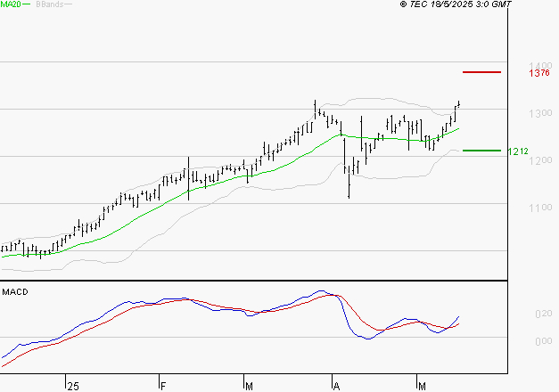559x392 pixels.
Task: Click the MACD 000 scale label
Action: click(x=544, y=341)
